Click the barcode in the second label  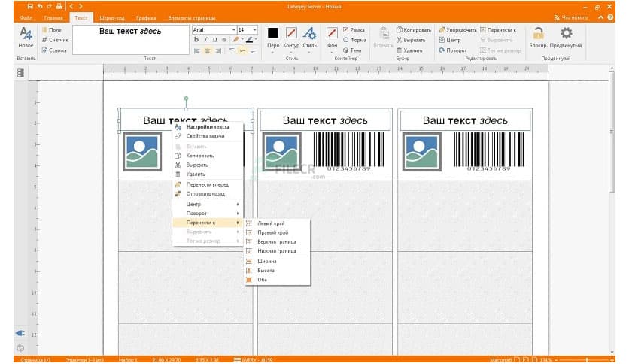[341, 149]
